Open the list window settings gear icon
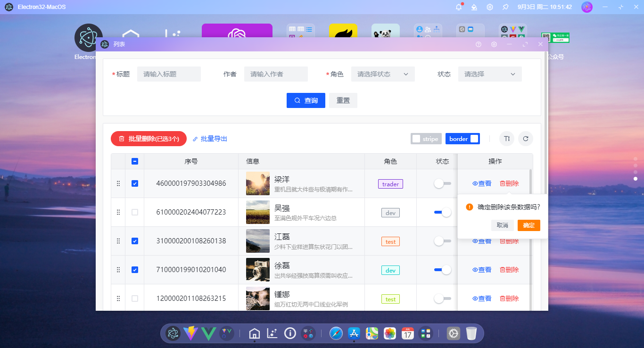 point(493,44)
